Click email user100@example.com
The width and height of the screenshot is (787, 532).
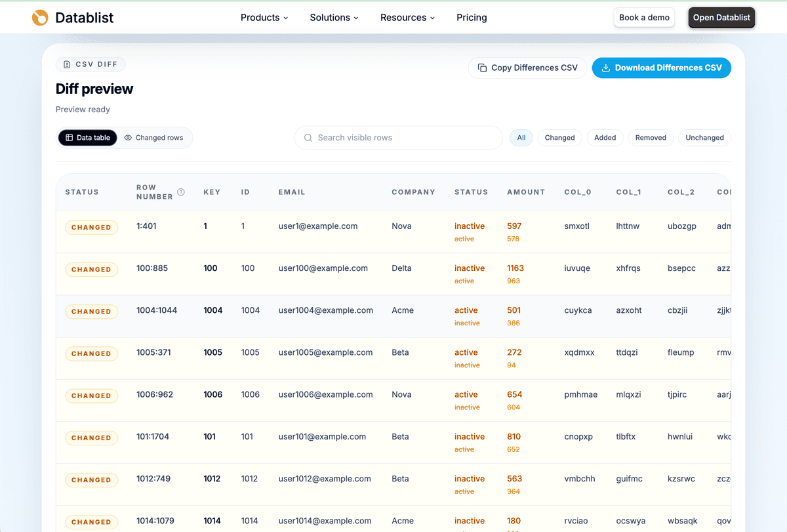(x=323, y=268)
